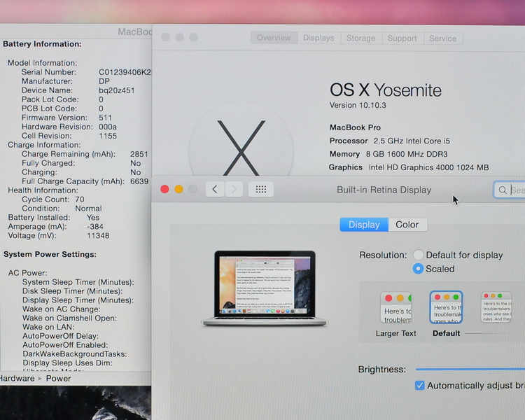This screenshot has width=525, height=420.
Task: Click the Amperage value -384
Action: pyautogui.click(x=95, y=226)
